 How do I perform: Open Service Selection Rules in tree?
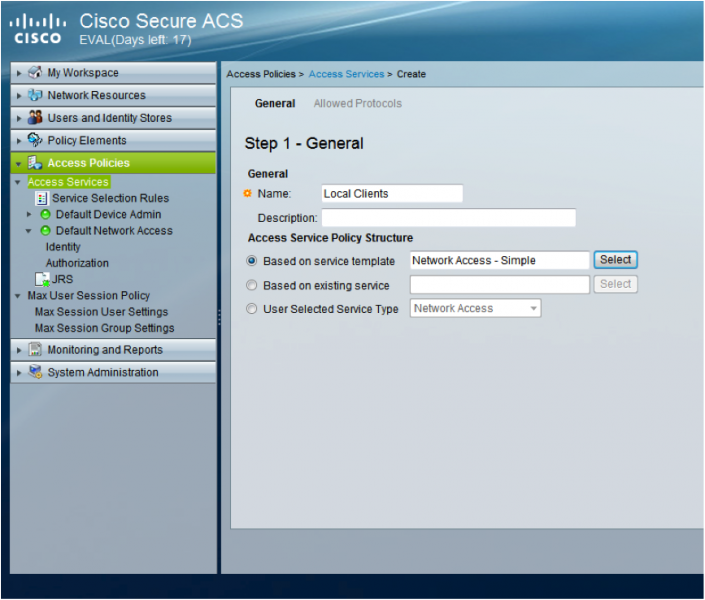click(110, 198)
